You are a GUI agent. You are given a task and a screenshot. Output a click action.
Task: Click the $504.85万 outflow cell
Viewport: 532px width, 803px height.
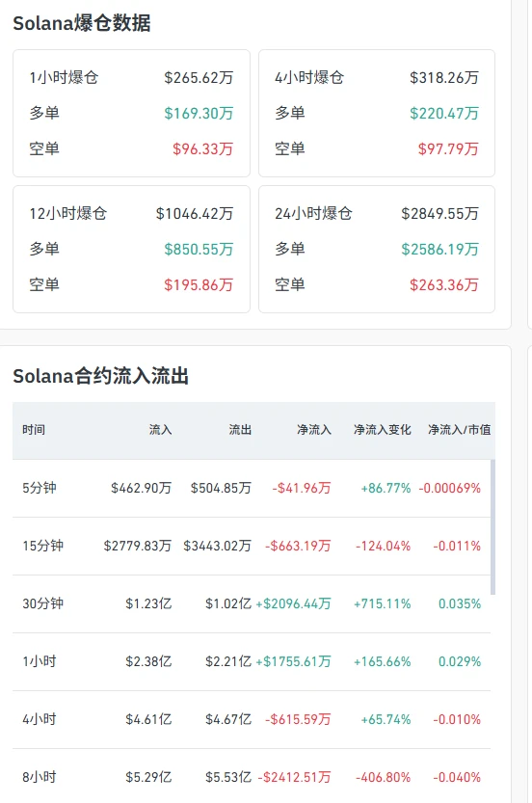[x=222, y=488]
